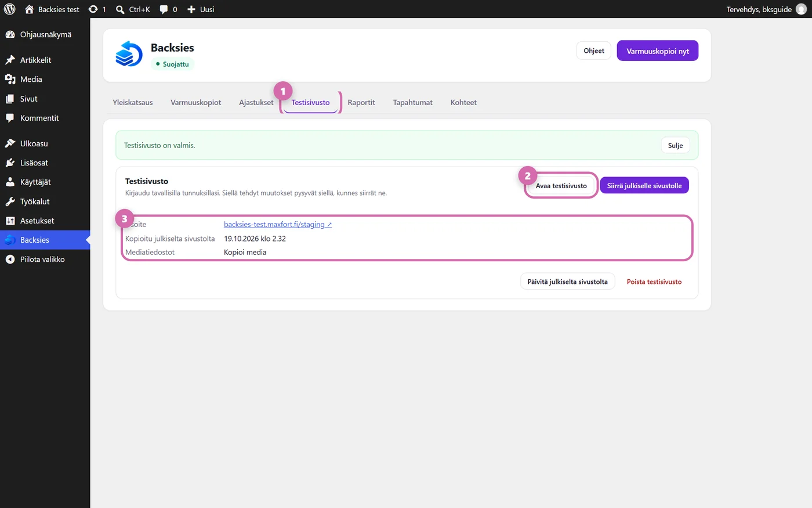
Task: Click the date 19.10.2026 klo 2.32
Action: coord(255,238)
